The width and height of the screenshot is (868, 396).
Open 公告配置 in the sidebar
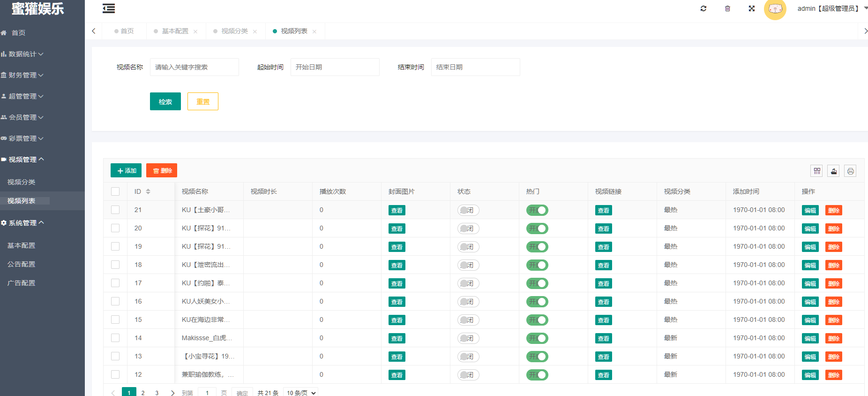click(x=22, y=264)
